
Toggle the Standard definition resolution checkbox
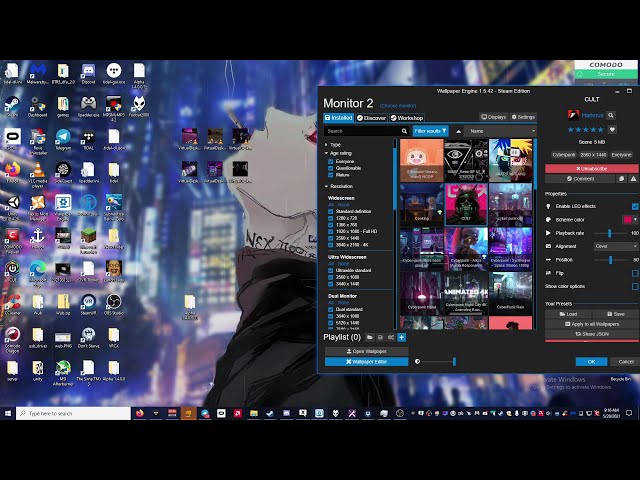331,211
